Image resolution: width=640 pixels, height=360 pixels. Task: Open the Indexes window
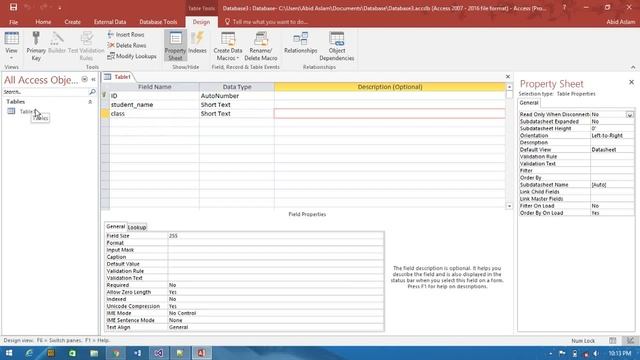coord(198,42)
